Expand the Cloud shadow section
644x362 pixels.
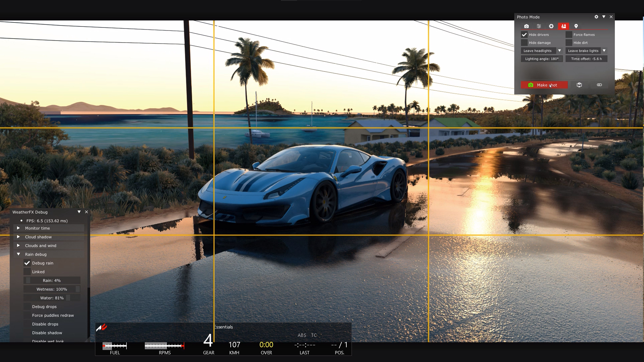18,237
